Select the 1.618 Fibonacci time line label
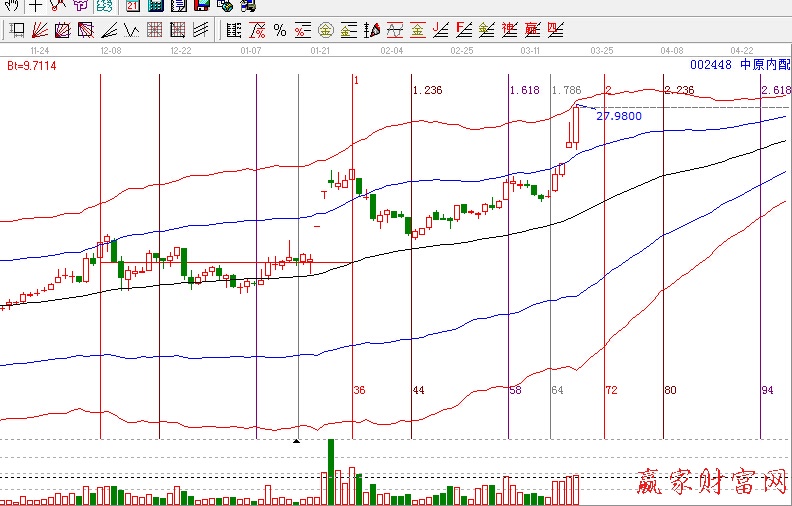This screenshot has height=506, width=792. 524,90
